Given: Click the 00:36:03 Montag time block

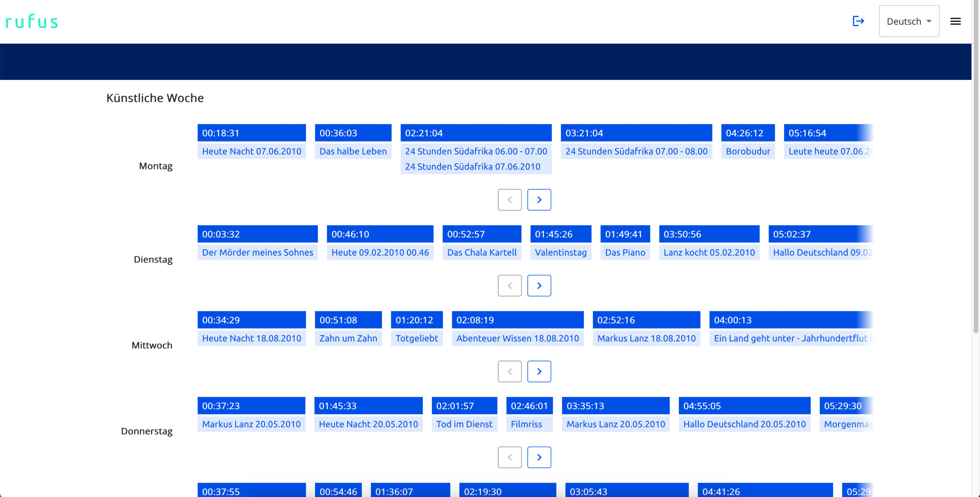Looking at the screenshot, I should click(353, 133).
